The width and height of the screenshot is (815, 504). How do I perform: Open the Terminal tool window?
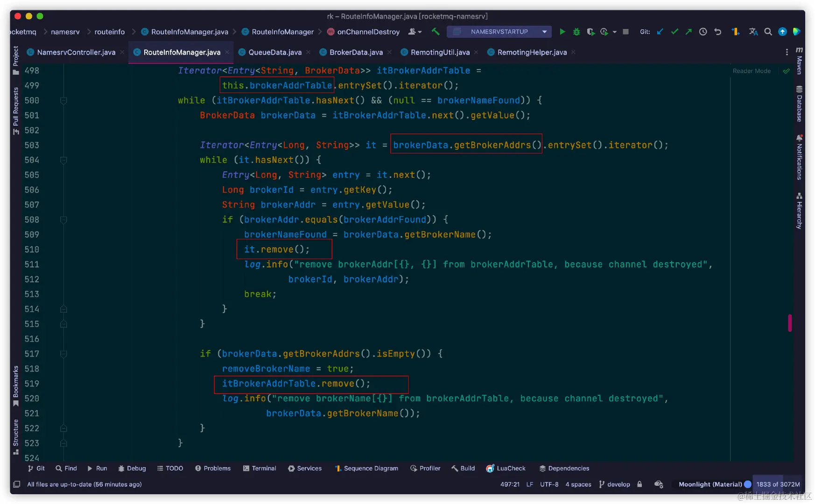pos(260,469)
